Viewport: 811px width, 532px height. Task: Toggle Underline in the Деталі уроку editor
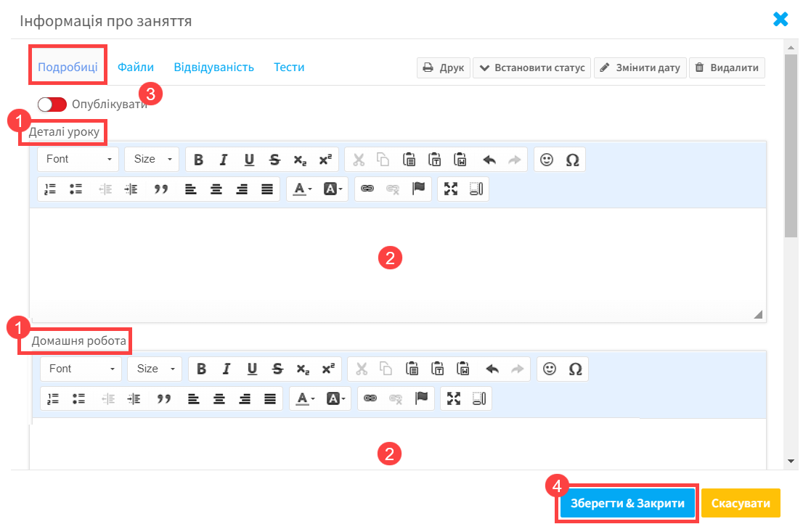coord(249,160)
